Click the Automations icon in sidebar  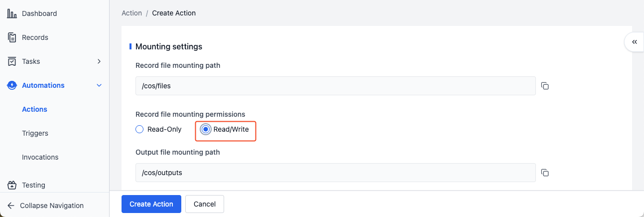12,85
